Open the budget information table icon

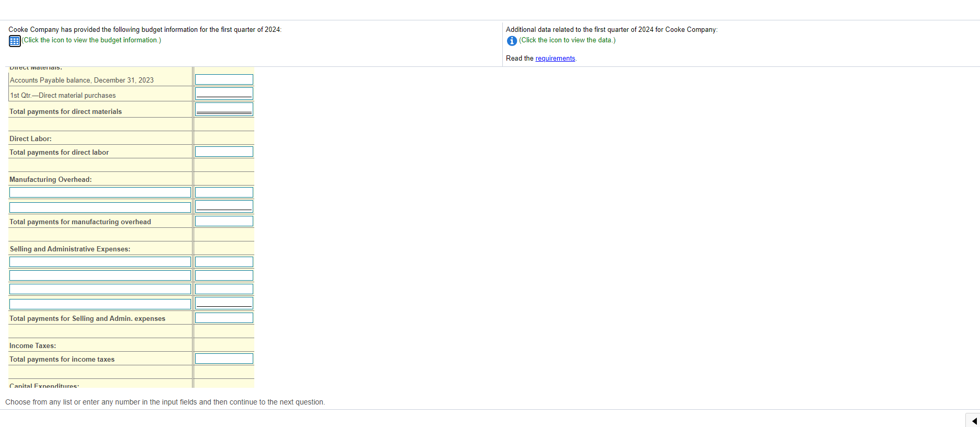[x=15, y=41]
